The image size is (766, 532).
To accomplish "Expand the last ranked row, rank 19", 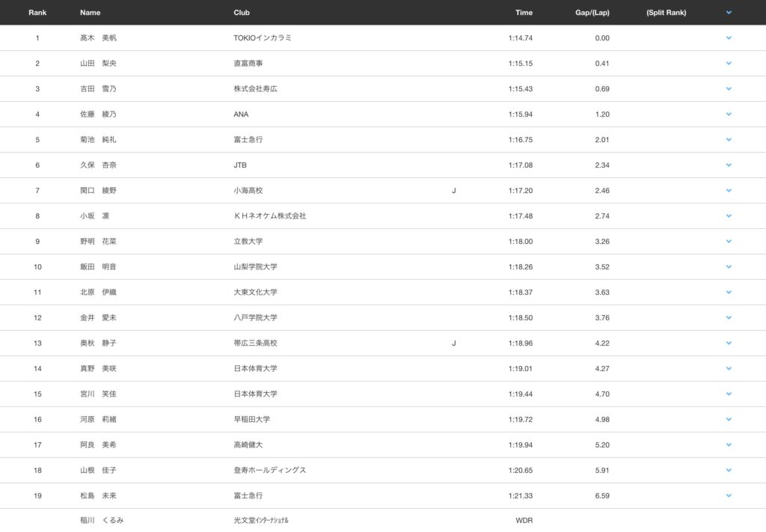I will coord(728,495).
